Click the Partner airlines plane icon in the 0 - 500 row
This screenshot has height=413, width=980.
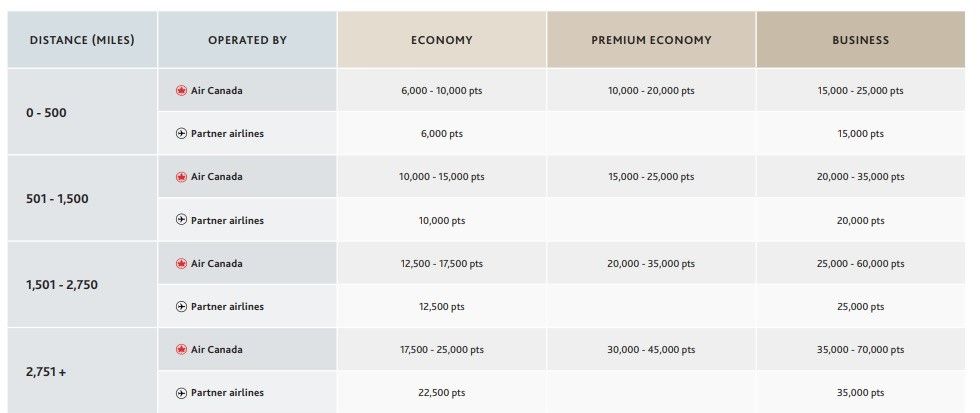coord(181,133)
